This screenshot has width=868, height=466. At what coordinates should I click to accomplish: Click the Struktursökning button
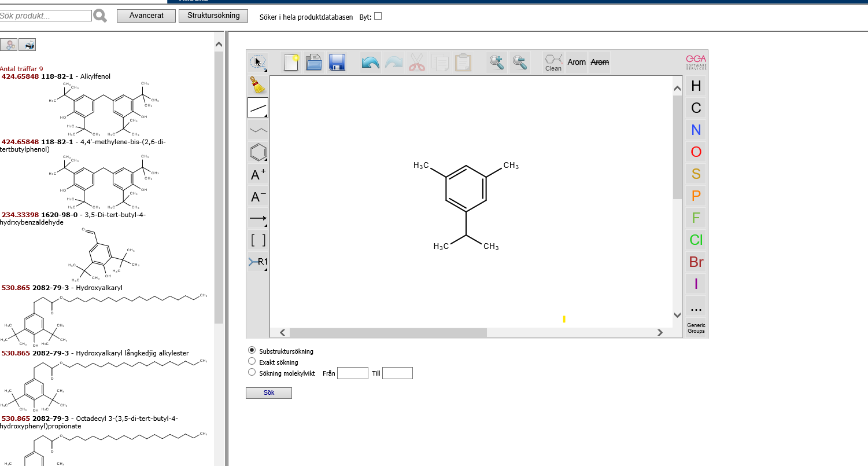213,16
